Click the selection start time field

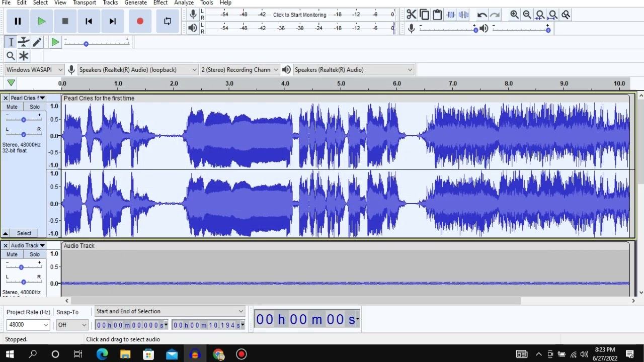pos(131,325)
